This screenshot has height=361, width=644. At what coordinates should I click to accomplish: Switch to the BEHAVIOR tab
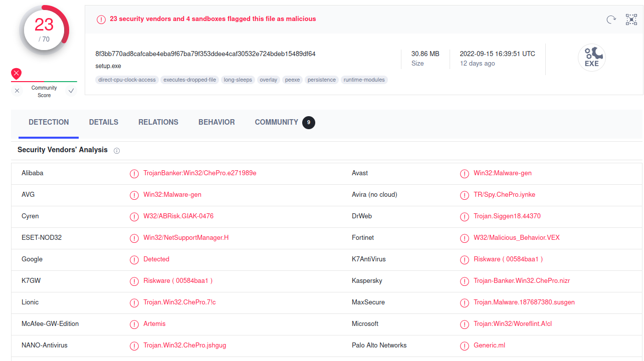217,122
